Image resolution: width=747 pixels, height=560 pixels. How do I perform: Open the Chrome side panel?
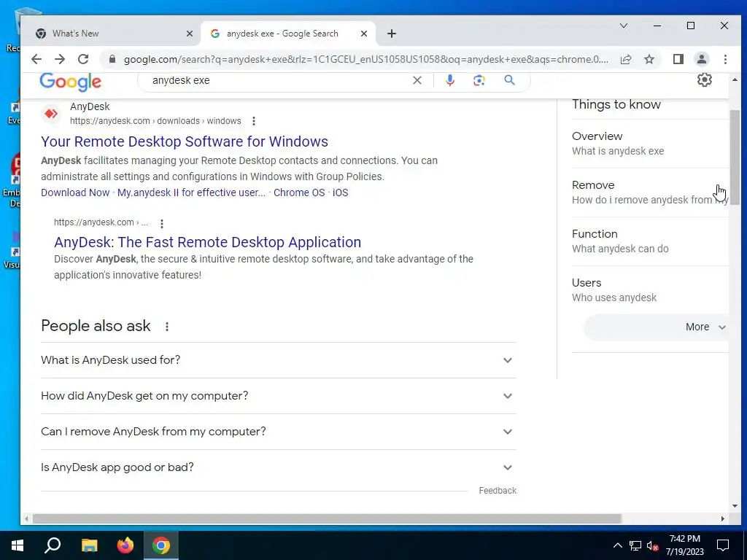click(678, 59)
